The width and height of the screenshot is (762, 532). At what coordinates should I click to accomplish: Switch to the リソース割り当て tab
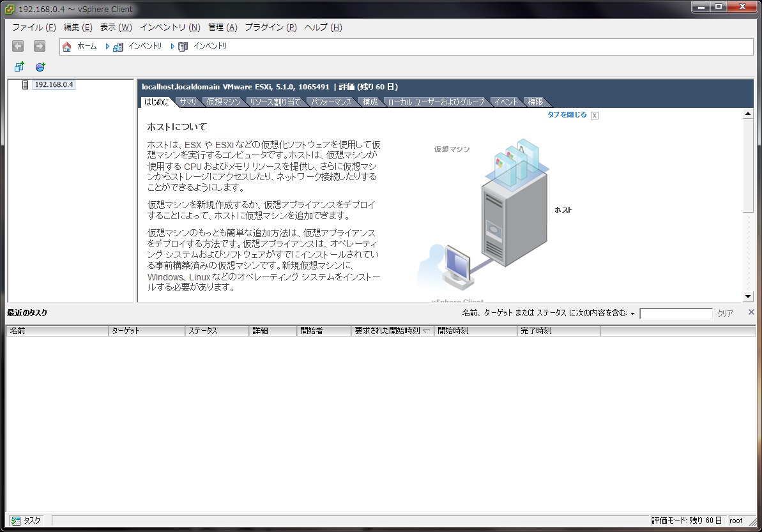[275, 102]
